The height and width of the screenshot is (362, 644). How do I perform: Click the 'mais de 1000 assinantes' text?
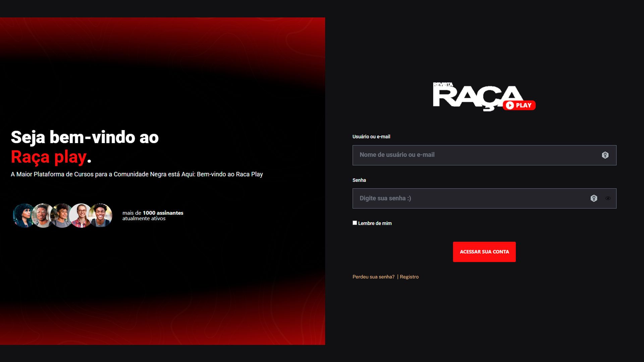153,213
